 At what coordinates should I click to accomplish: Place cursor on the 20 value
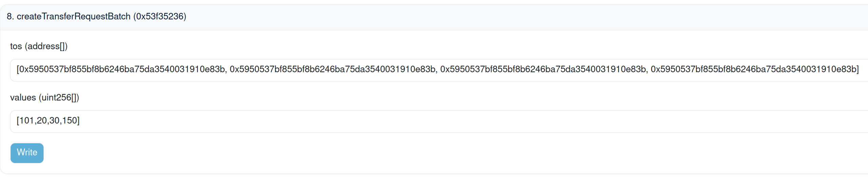(x=42, y=121)
